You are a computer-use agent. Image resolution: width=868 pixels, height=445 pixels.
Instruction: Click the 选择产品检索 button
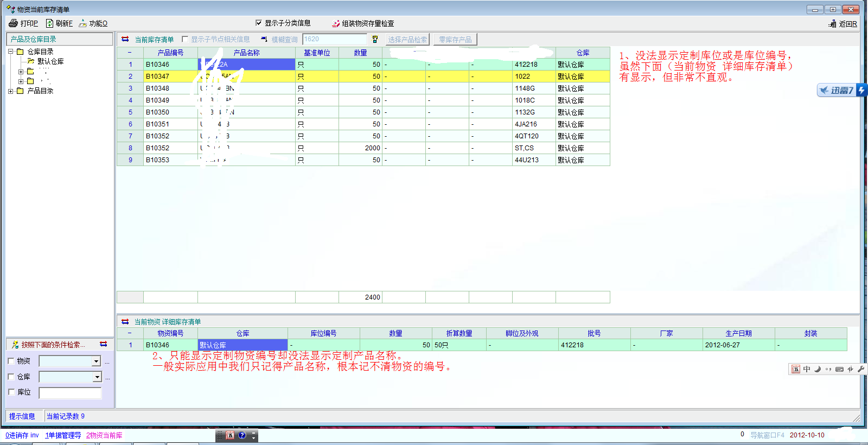click(x=407, y=40)
